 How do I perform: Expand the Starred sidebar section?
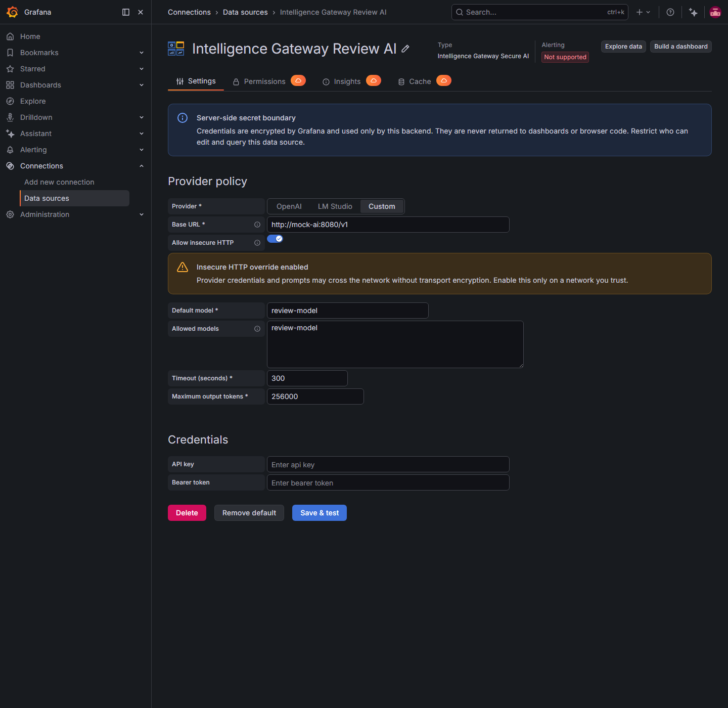142,69
